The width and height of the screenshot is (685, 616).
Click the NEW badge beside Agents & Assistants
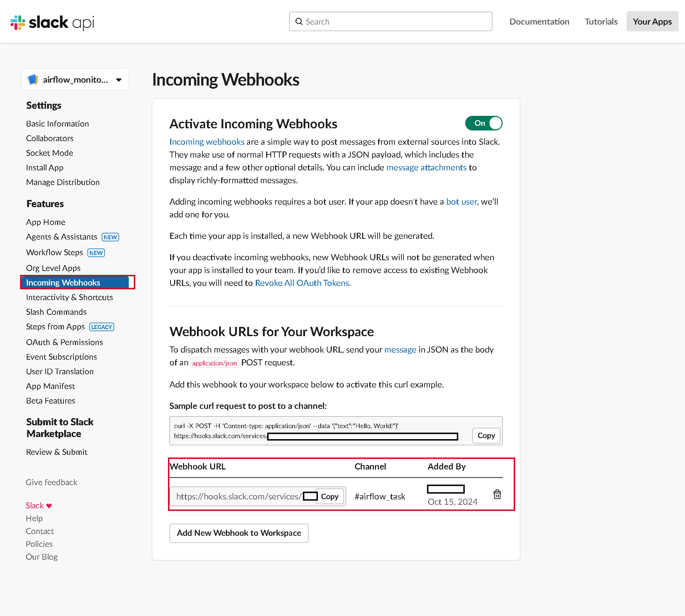pyautogui.click(x=110, y=237)
